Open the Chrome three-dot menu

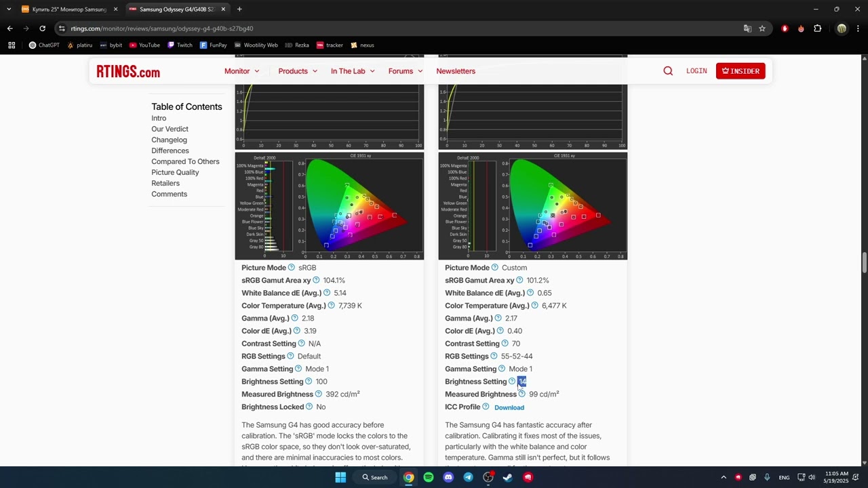(859, 28)
